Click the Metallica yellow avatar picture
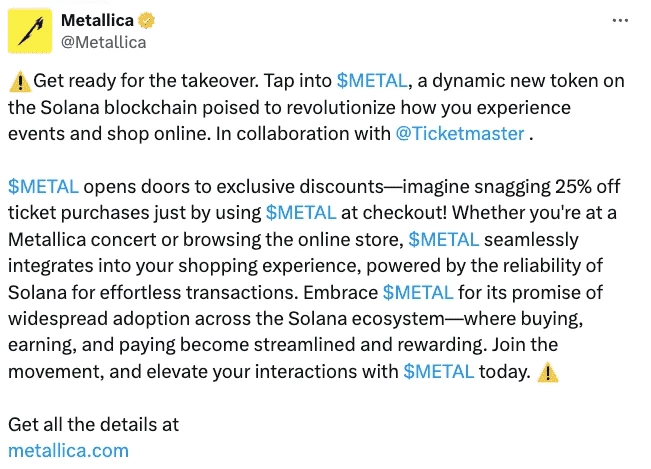651x469 pixels. (30, 31)
